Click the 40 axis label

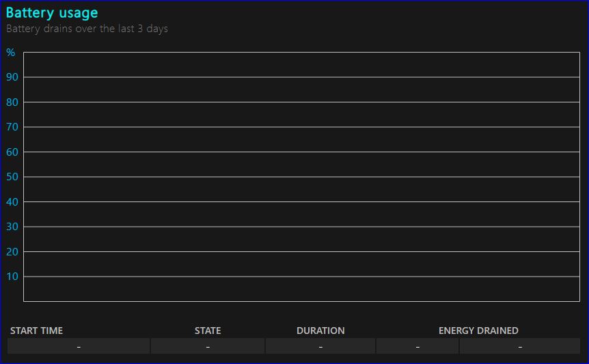point(12,202)
